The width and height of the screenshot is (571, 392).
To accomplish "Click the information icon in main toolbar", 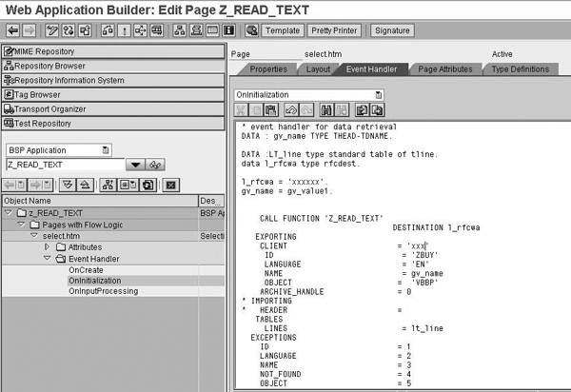I will [x=228, y=30].
